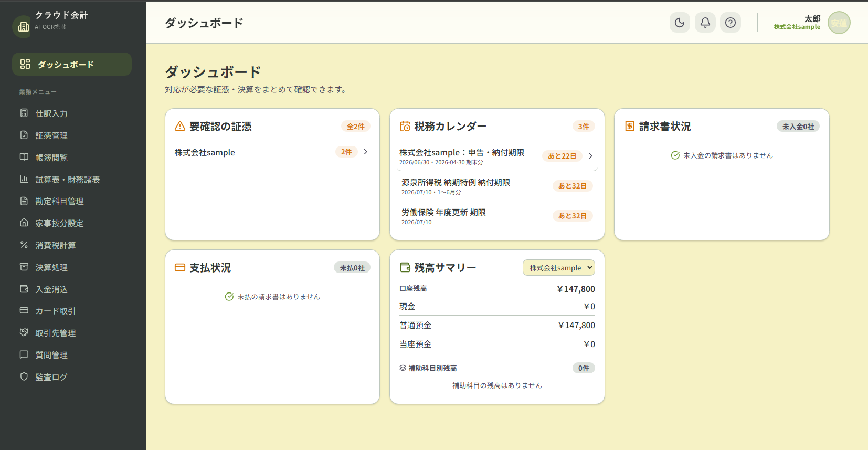Click the invoice icon beside 請求書状況

[630, 126]
